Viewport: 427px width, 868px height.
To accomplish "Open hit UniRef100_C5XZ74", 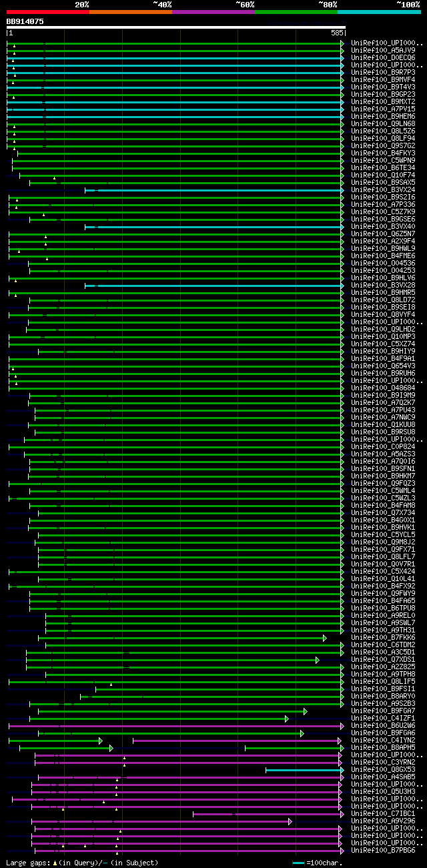I will click(x=383, y=344).
